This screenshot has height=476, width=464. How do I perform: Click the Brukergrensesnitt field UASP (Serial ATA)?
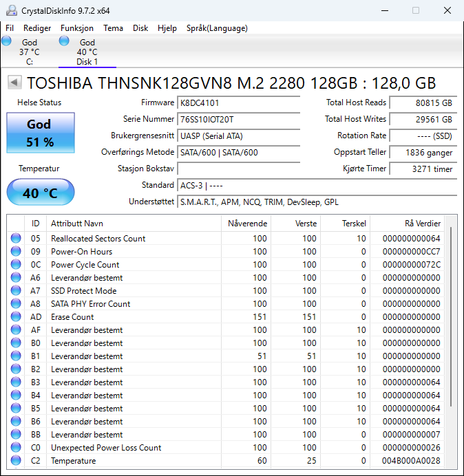pos(238,136)
